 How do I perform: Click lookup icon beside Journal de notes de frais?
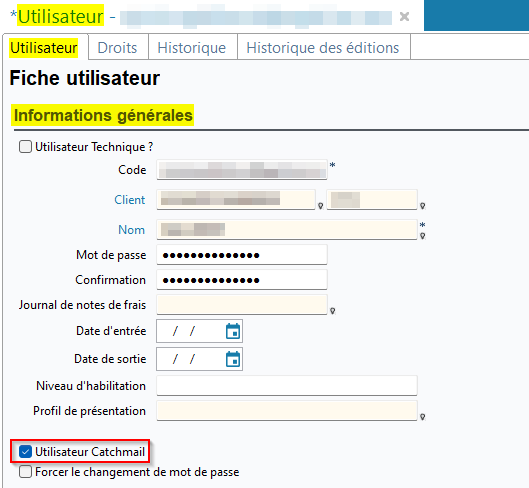click(x=332, y=311)
